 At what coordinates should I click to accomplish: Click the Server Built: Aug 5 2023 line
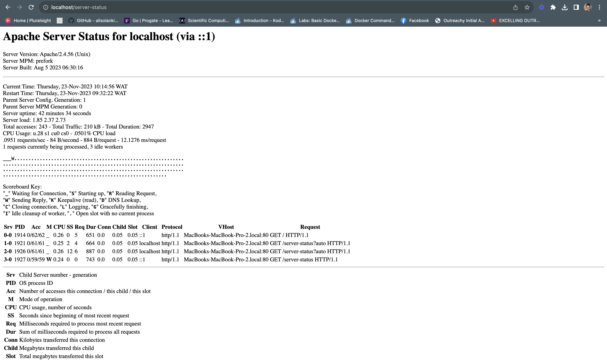coord(43,67)
